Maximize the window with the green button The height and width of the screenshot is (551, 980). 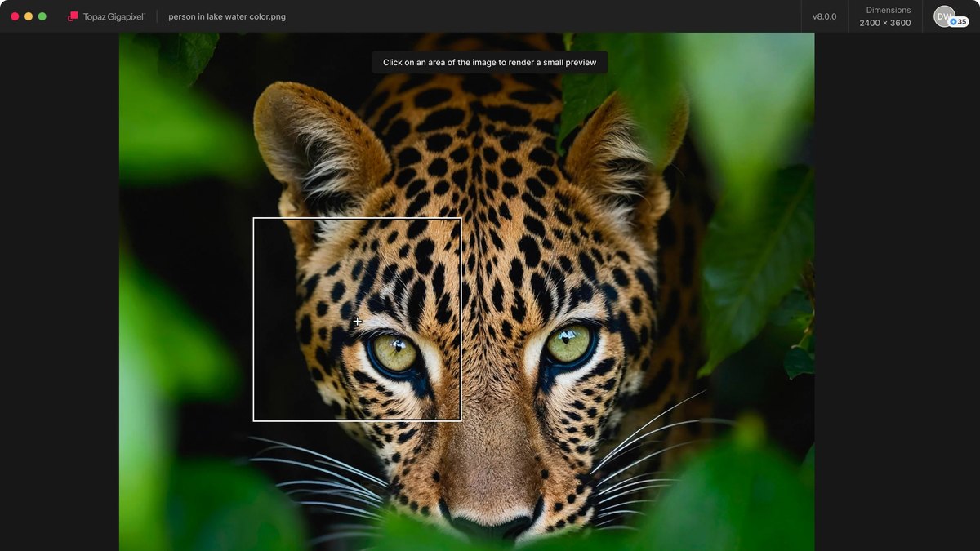point(42,16)
